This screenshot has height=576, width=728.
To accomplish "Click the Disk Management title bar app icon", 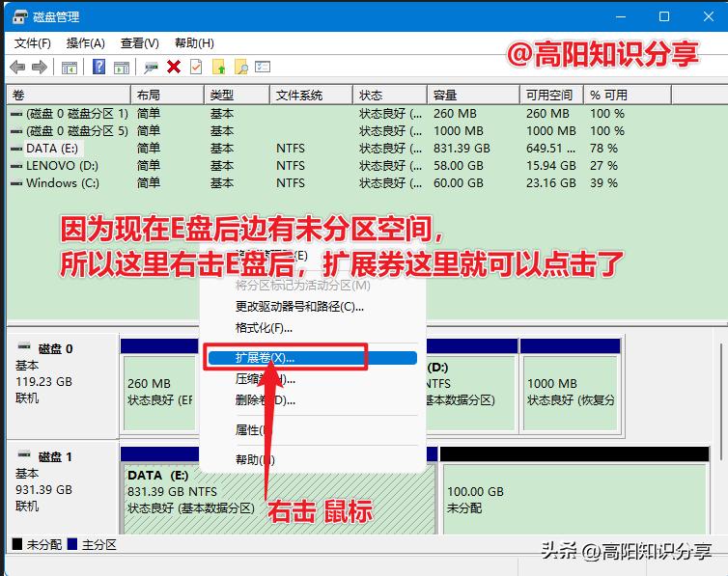I will 20,17.
